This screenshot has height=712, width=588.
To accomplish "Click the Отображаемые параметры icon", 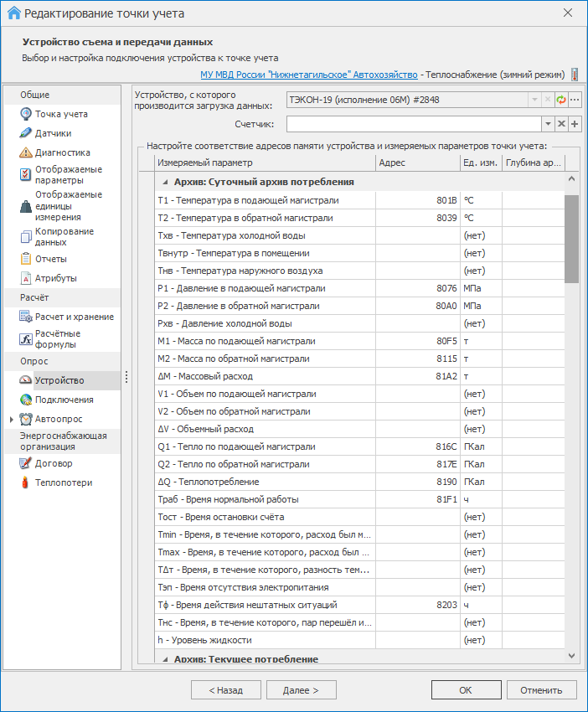I will 26,174.
